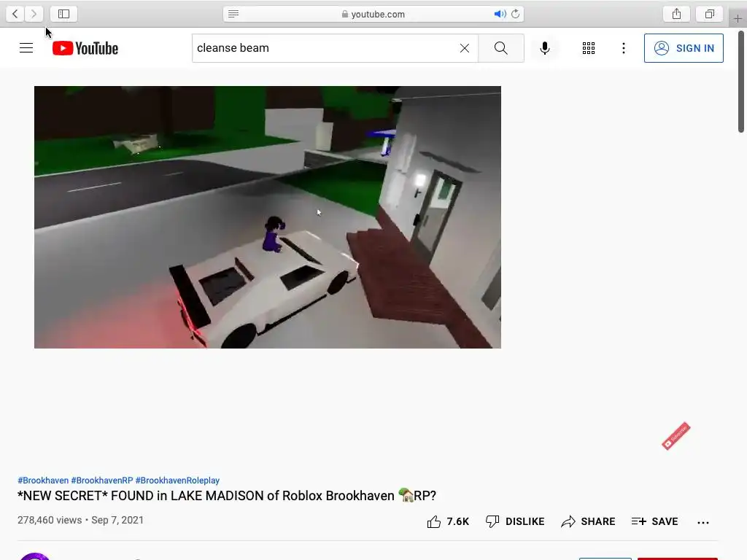The image size is (747, 560).
Task: Open the more actions ellipsis menu
Action: [x=703, y=522]
